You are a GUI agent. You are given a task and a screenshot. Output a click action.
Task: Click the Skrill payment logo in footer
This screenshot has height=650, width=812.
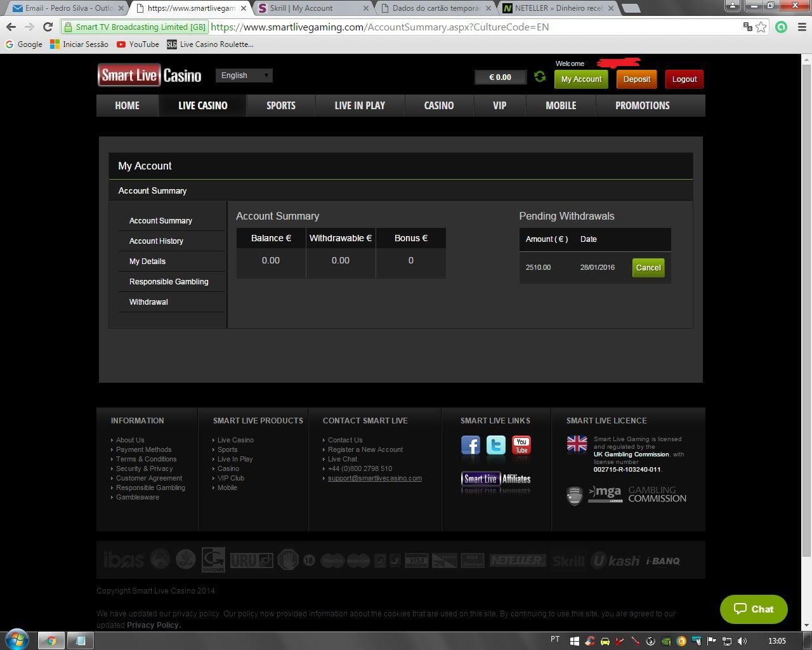click(x=568, y=561)
